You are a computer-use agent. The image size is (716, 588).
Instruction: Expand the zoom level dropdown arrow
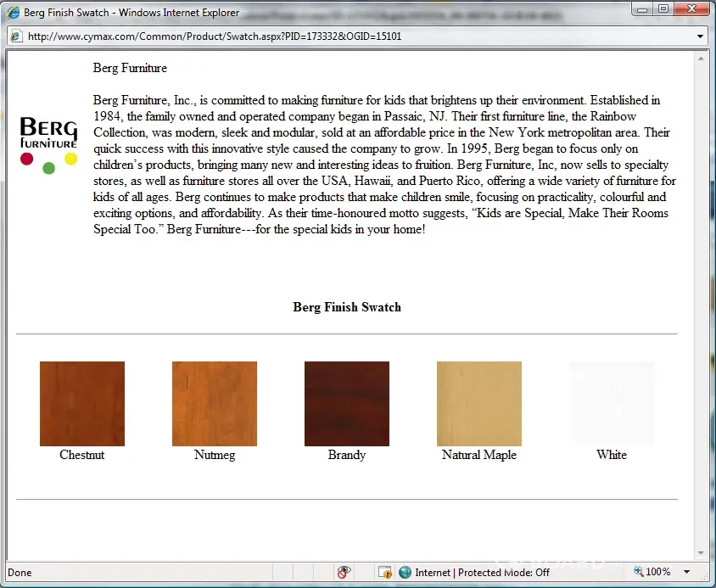click(x=686, y=572)
